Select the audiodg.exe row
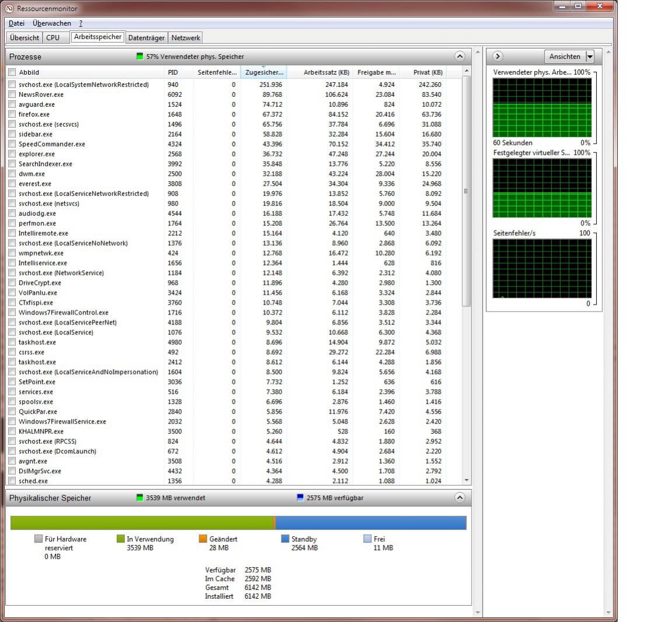 (x=235, y=214)
